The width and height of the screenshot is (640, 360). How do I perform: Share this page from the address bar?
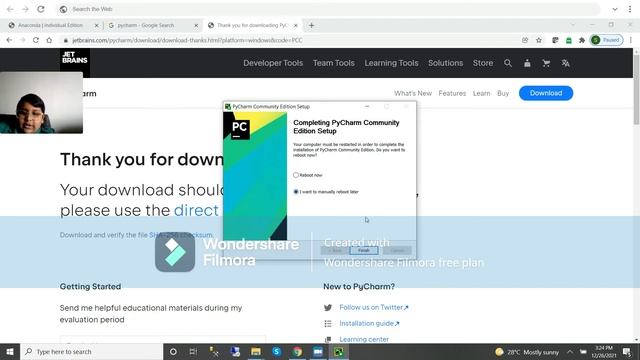coord(525,40)
